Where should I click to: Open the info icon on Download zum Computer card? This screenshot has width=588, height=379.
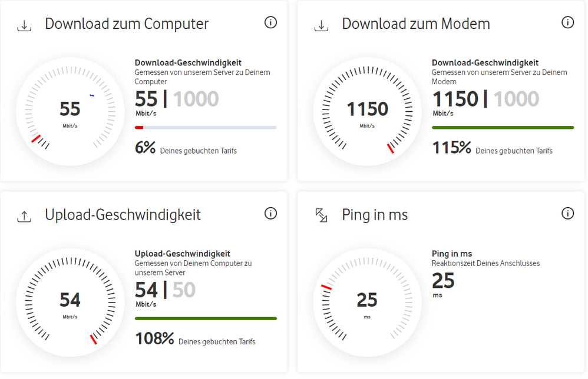270,22
